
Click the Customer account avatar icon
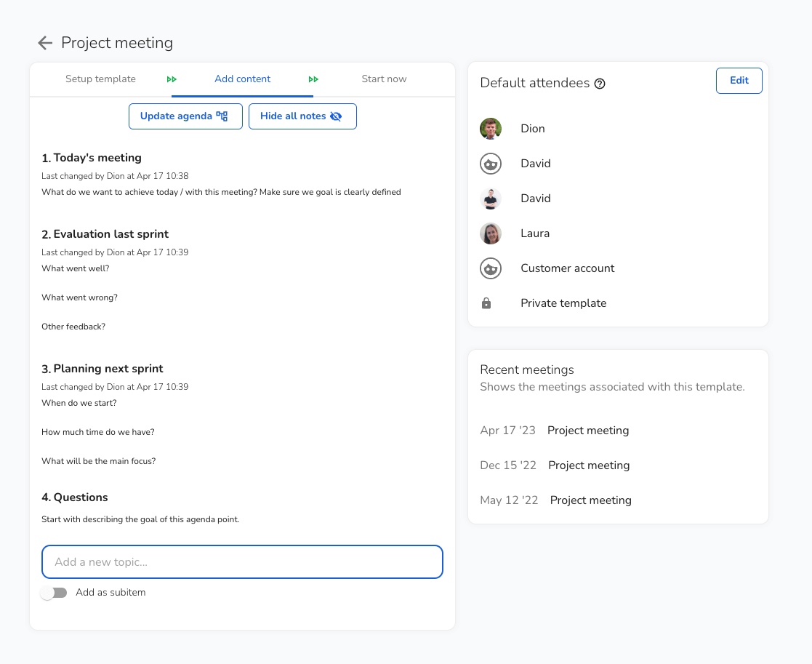pos(491,268)
